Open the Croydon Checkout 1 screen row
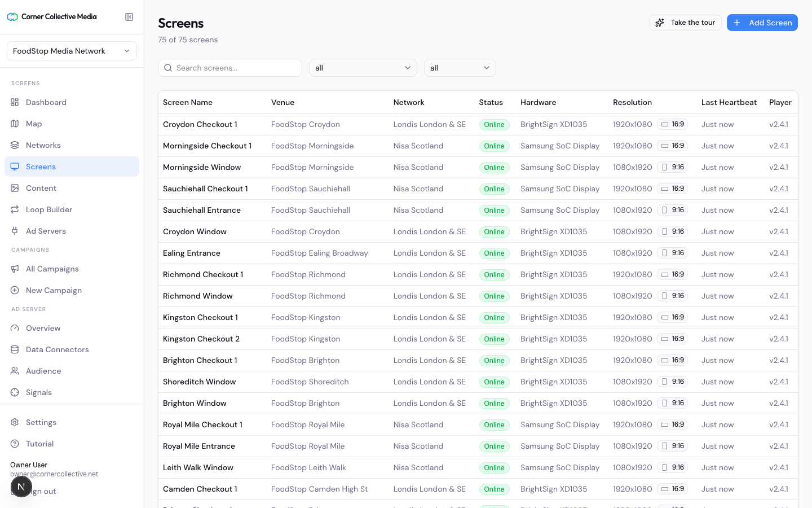Viewport: 812px width, 508px height. 478,124
